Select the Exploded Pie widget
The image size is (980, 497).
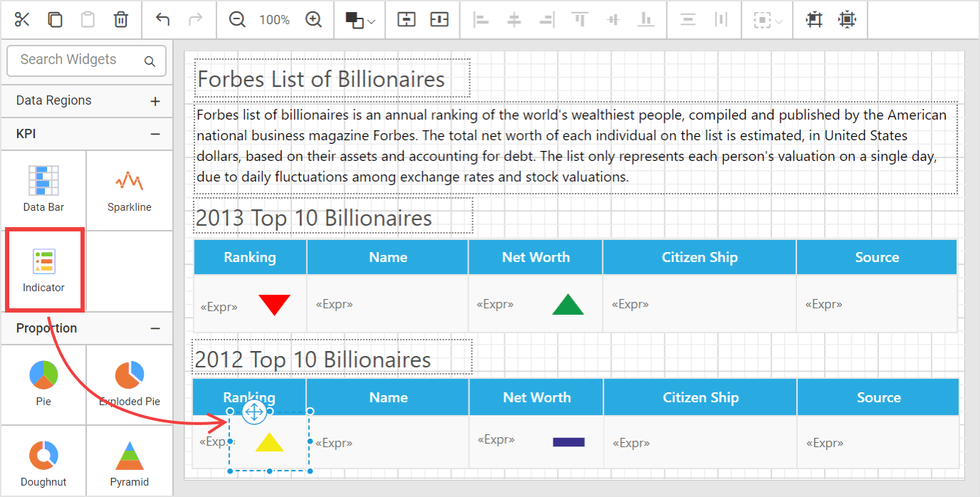click(x=130, y=384)
